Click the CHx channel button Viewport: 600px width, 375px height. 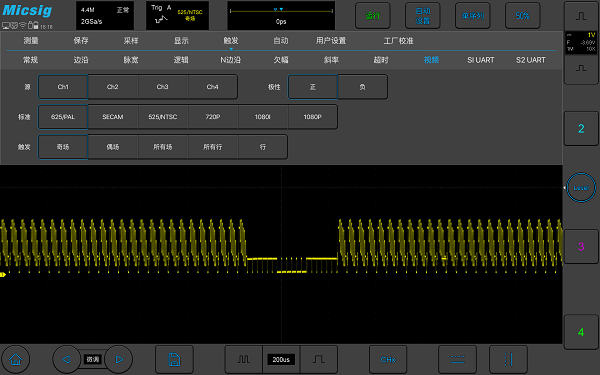[x=388, y=359]
